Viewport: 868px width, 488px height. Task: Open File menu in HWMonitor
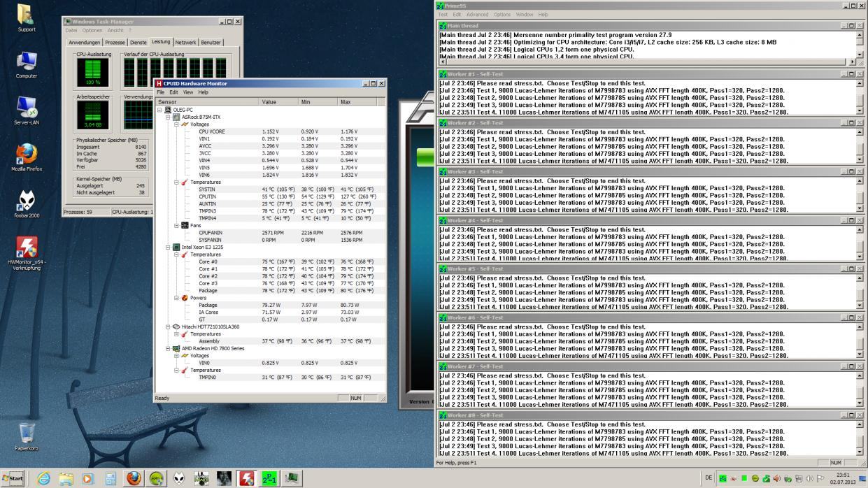coord(160,92)
